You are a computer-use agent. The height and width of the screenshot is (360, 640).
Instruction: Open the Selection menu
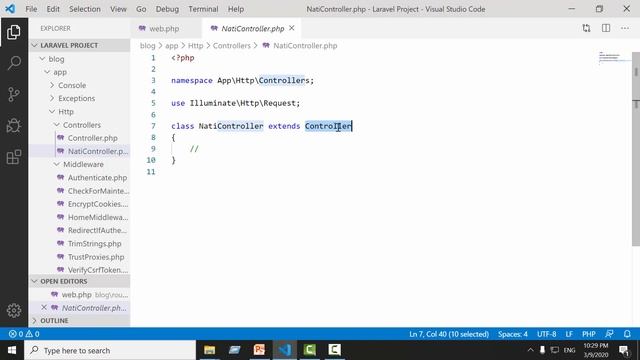[84, 9]
